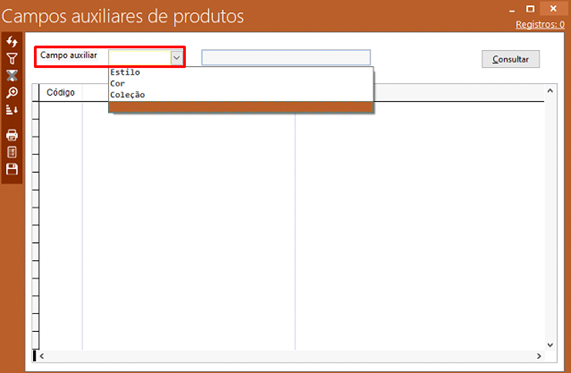Screen dimensions: 571x373
Task: Click the Código column header
Action: click(61, 93)
